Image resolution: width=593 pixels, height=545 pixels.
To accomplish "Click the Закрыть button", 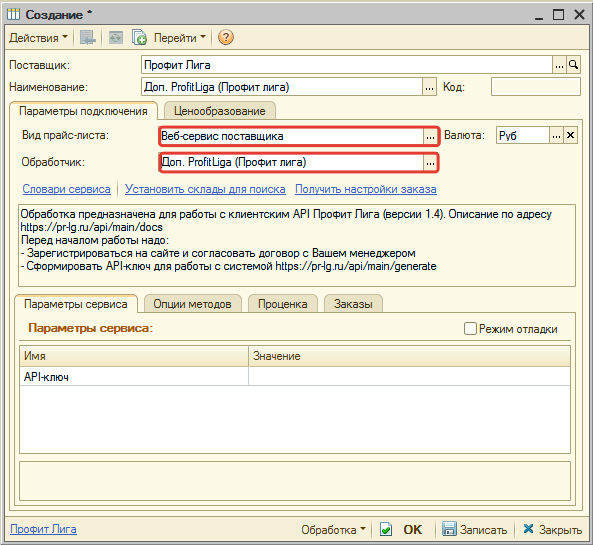I will coord(553,529).
